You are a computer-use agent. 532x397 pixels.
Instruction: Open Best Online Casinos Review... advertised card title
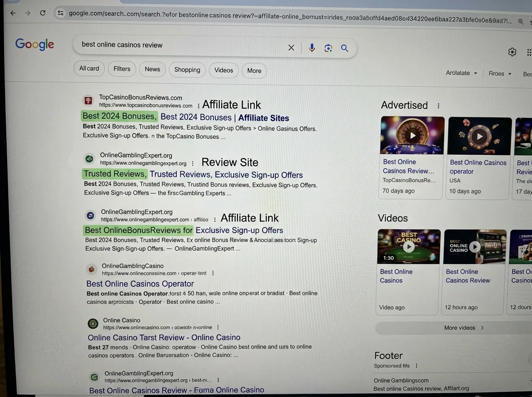pyautogui.click(x=409, y=166)
